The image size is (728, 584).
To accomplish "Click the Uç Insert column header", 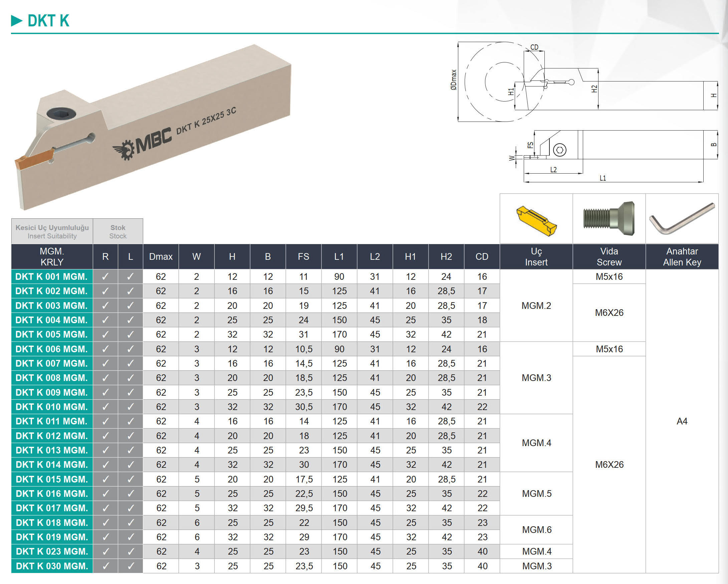I will 536,257.
